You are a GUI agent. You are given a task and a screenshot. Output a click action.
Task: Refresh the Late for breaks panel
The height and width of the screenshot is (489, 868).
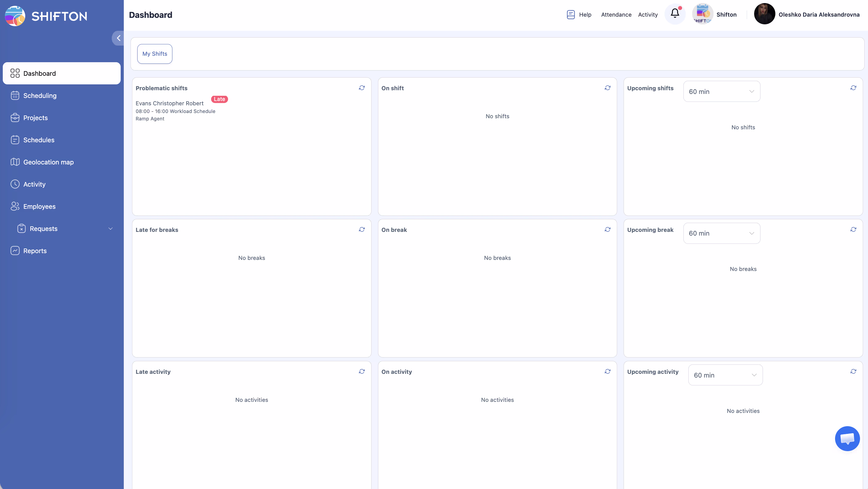pyautogui.click(x=362, y=229)
